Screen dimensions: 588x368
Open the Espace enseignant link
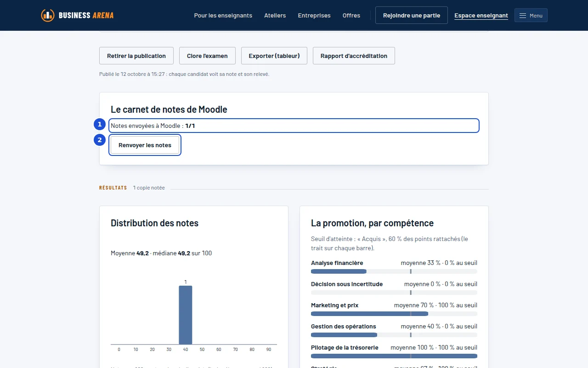[x=481, y=16]
